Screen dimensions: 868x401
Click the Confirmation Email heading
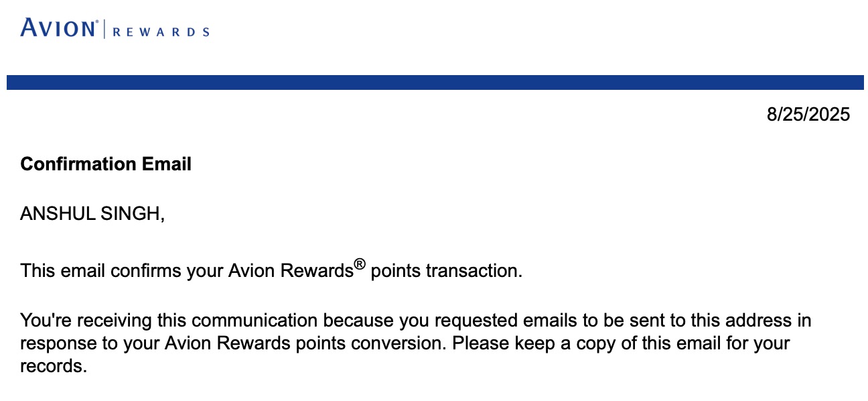[x=106, y=164]
